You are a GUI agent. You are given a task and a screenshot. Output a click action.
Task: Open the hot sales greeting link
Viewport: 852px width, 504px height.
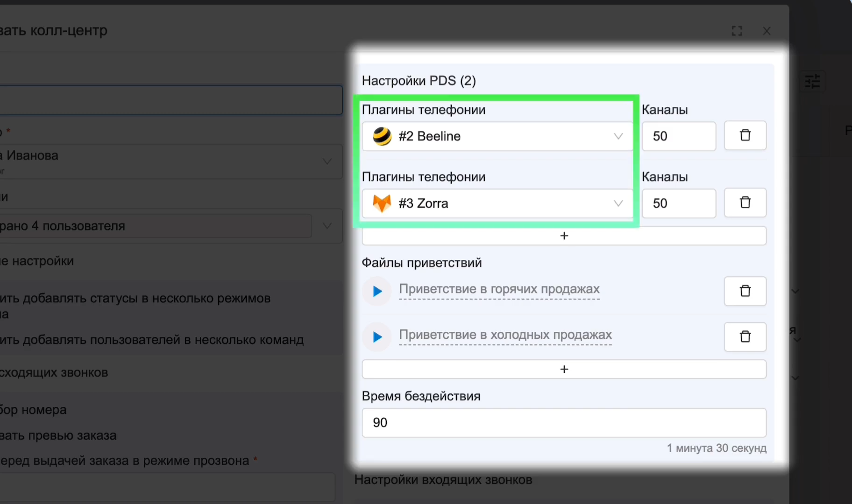coord(499,289)
